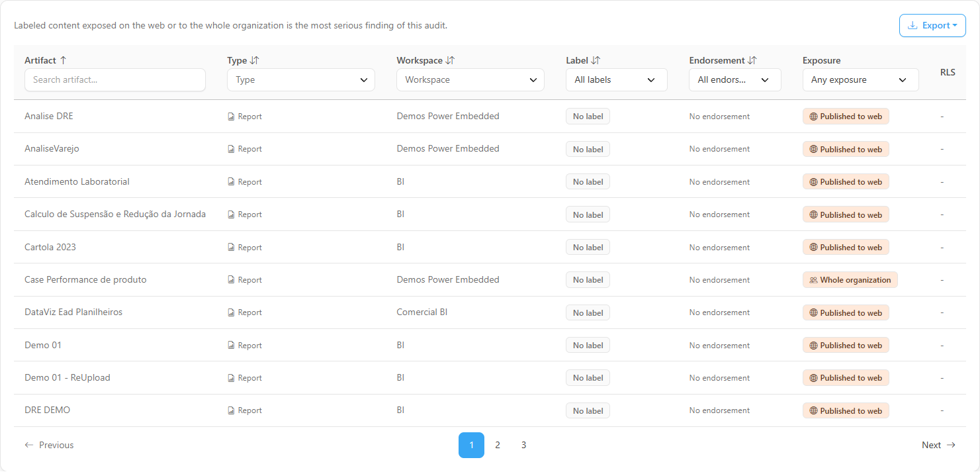Click Demos Power Embedded in AnaliseVarejo row
980x472 pixels.
tap(448, 149)
